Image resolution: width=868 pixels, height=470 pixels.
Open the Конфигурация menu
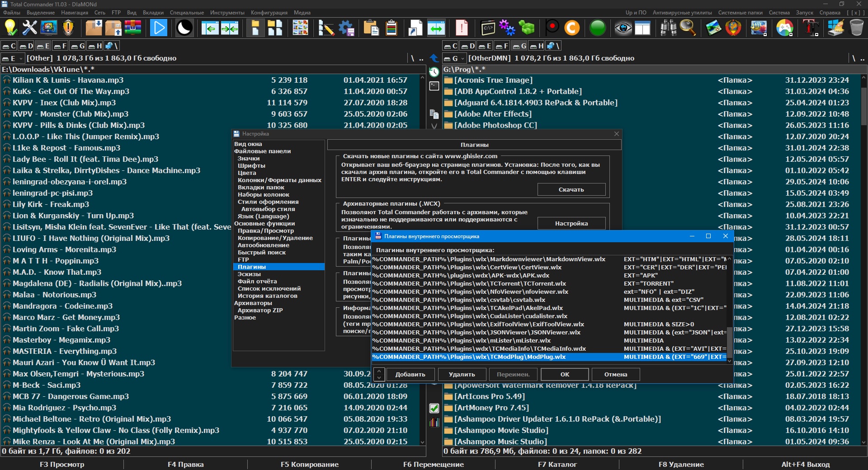[269, 13]
